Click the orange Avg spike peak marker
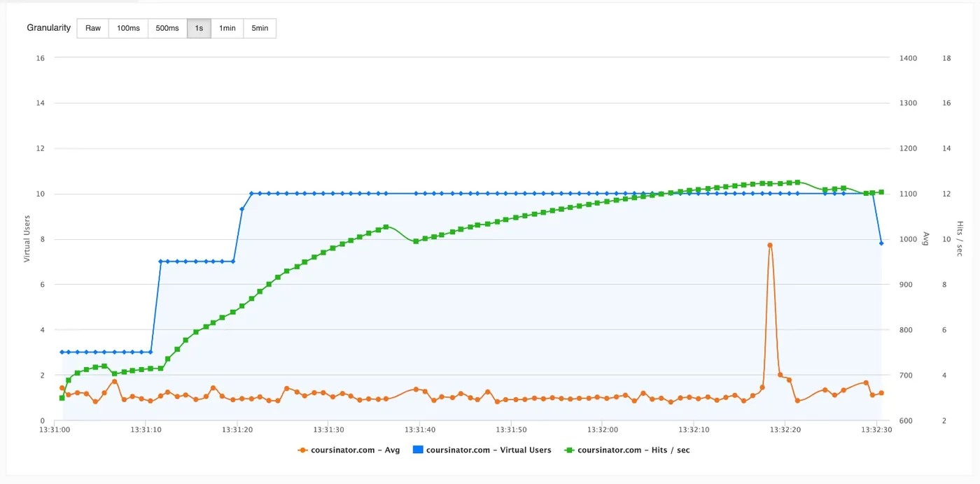980x484 pixels. [770, 245]
